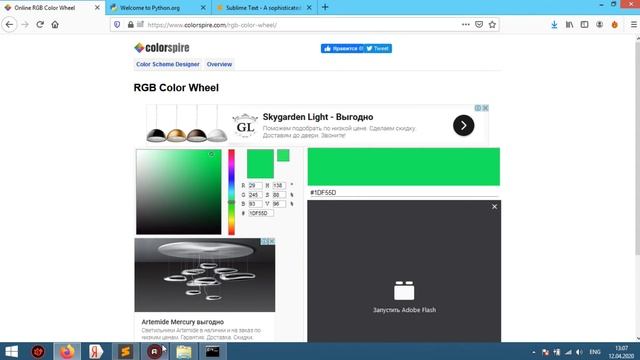This screenshot has width=640, height=360.
Task: Click the Facebook Like button
Action: point(342,49)
